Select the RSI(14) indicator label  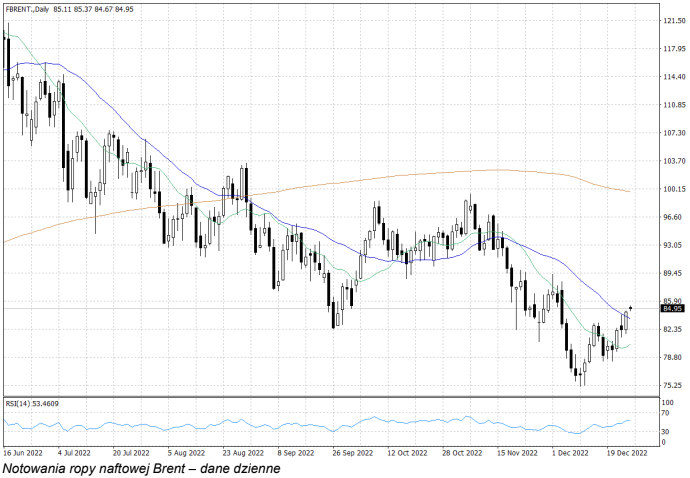tap(32, 403)
